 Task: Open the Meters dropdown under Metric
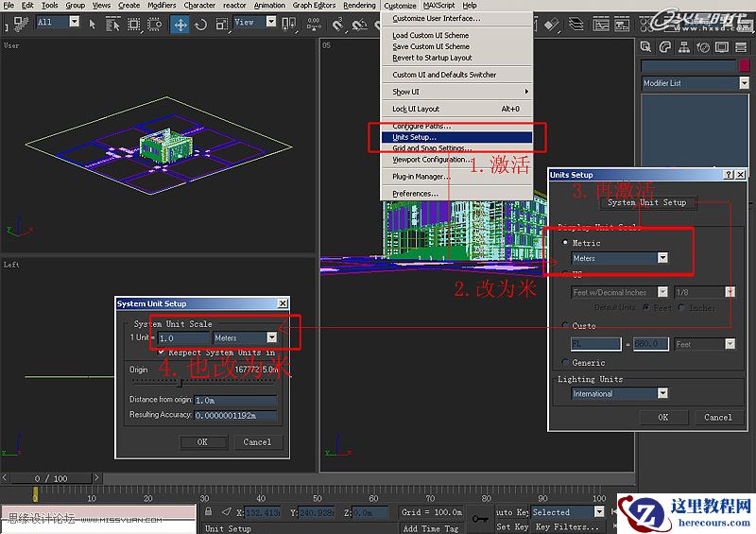coord(661,258)
